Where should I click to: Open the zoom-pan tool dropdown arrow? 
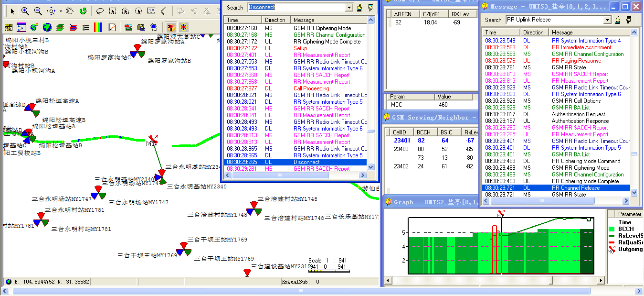coord(61,11)
